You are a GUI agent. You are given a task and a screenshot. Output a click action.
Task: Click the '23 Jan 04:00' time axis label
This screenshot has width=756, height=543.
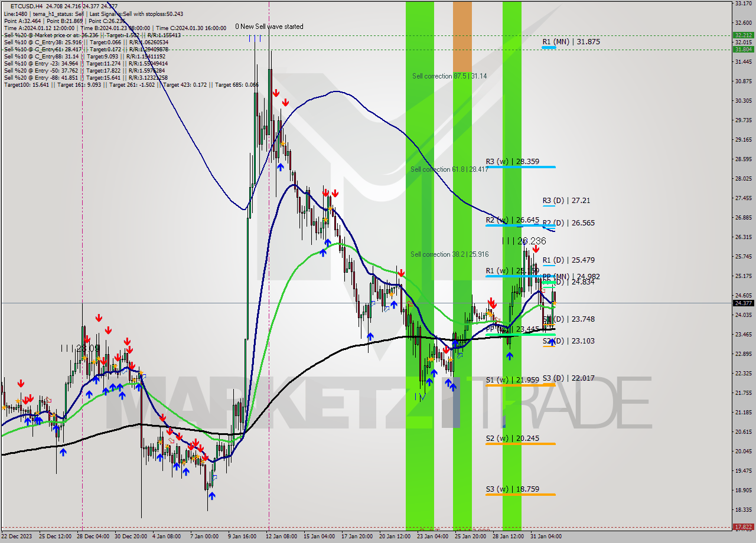coord(432,537)
